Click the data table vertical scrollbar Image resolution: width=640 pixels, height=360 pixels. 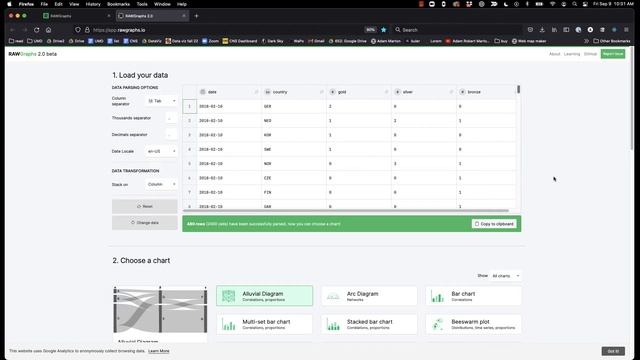pyautogui.click(x=518, y=89)
